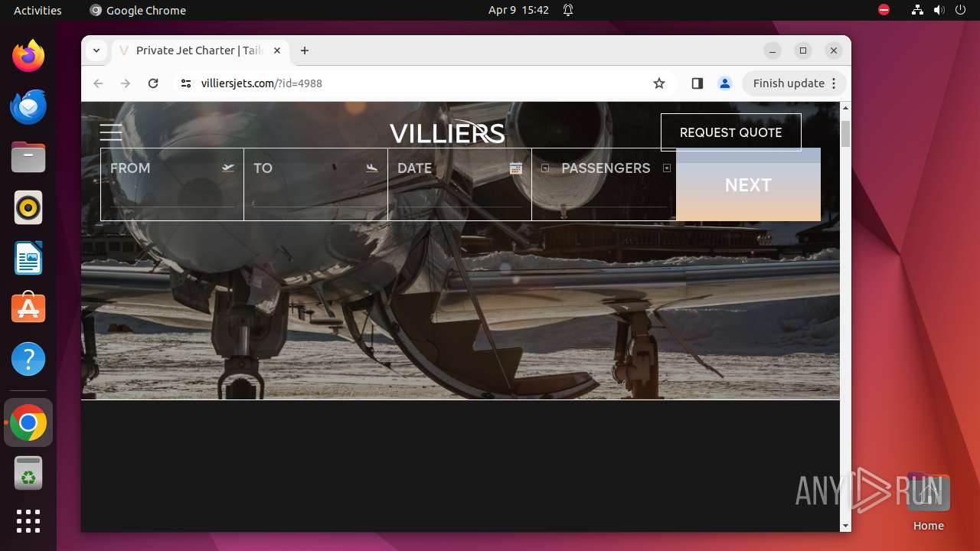Maximize the Chrome window

pos(803,51)
